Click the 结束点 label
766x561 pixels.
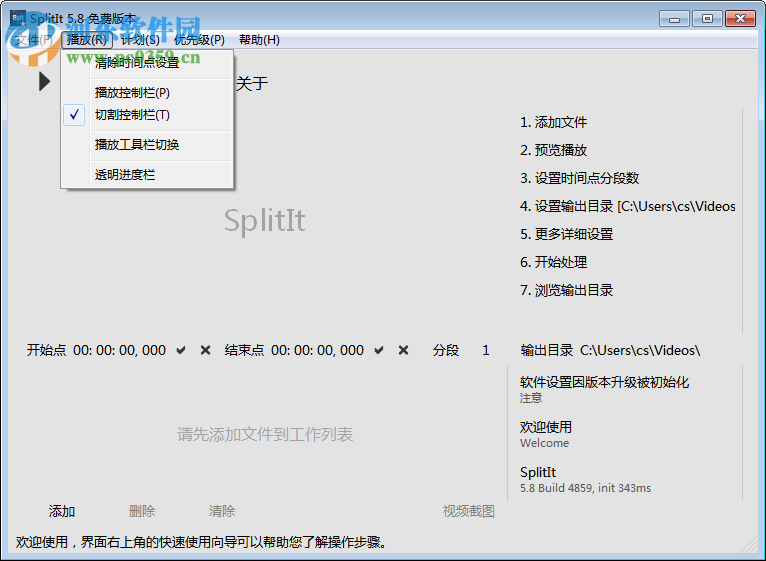244,350
